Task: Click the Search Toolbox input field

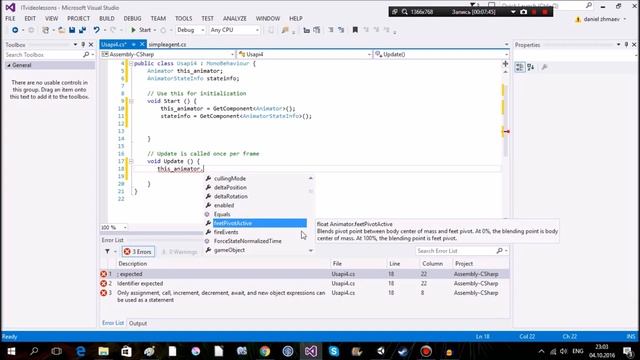Action: (43, 55)
